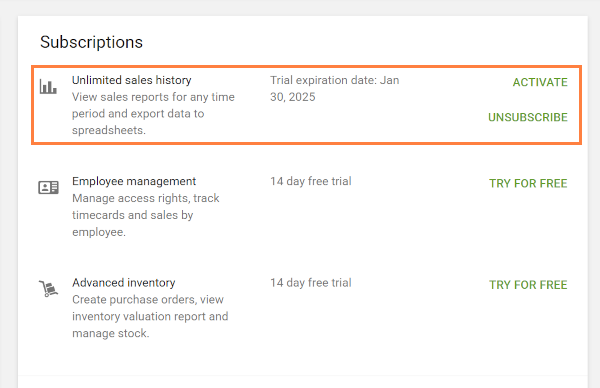Image resolution: width=600 pixels, height=388 pixels.
Task: Click the bar chart sales history icon
Action: 48,87
